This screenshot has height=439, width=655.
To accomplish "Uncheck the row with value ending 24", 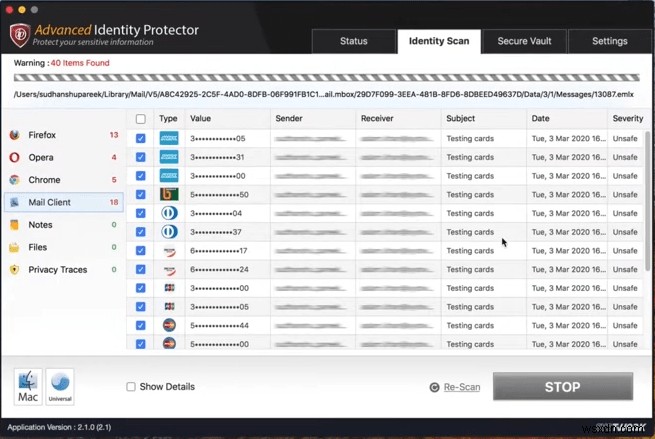I will [x=141, y=269].
